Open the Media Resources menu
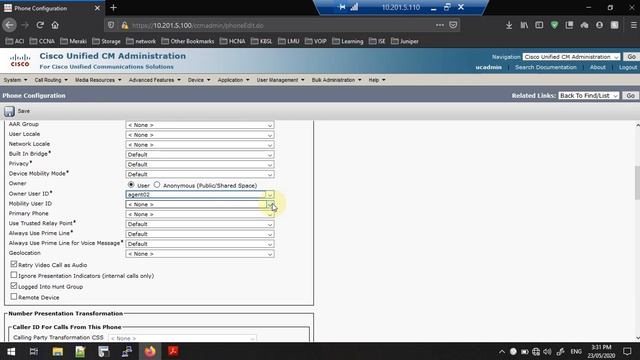The image size is (640, 360). 98,80
